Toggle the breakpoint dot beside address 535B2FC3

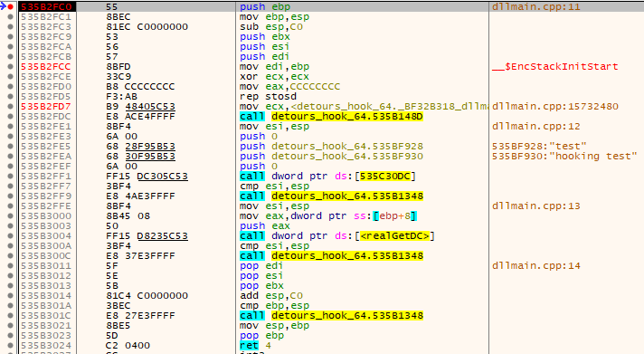(x=10, y=27)
